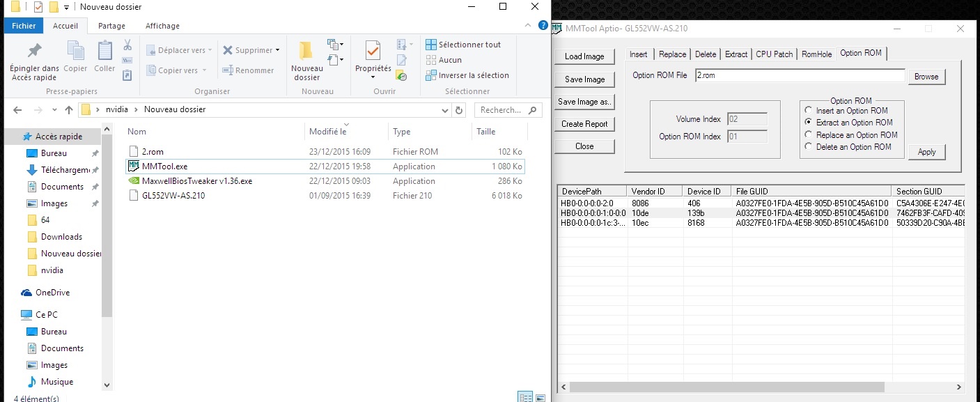980x402 pixels.
Task: Go up one folder with the up arrow
Action: tap(68, 110)
